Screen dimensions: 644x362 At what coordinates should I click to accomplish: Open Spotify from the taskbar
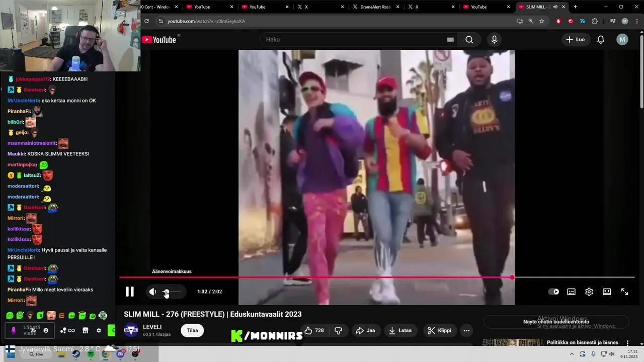(x=91, y=354)
